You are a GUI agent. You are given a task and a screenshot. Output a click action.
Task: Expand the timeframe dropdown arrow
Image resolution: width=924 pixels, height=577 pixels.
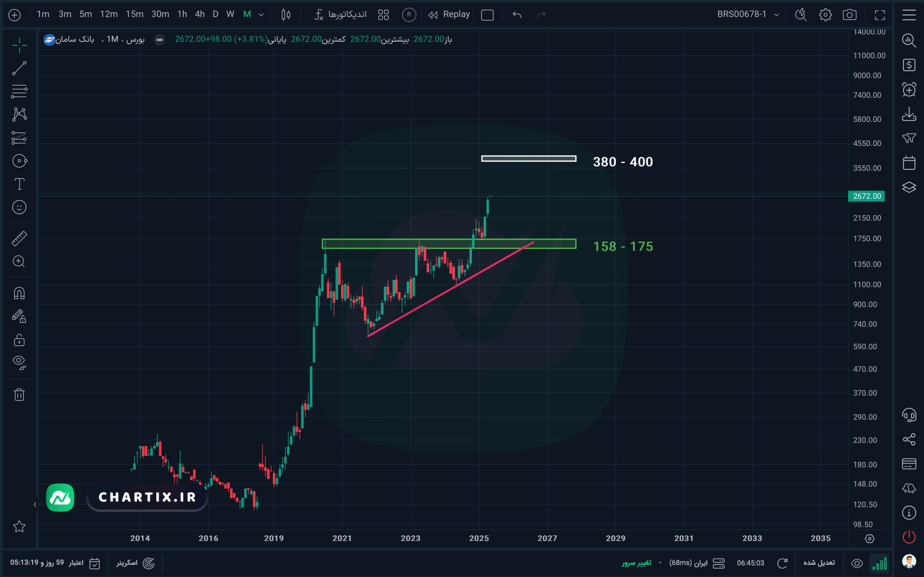pyautogui.click(x=261, y=15)
